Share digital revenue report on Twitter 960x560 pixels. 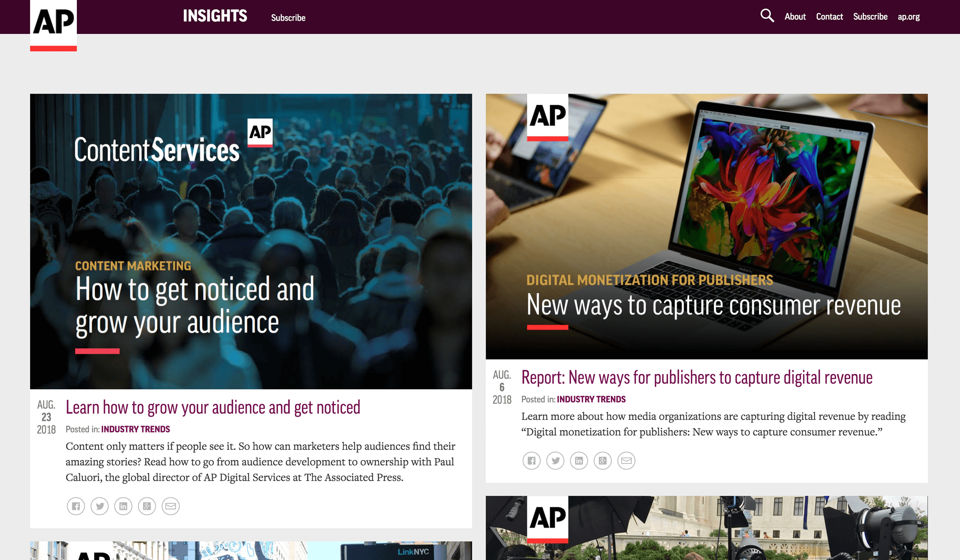click(555, 461)
